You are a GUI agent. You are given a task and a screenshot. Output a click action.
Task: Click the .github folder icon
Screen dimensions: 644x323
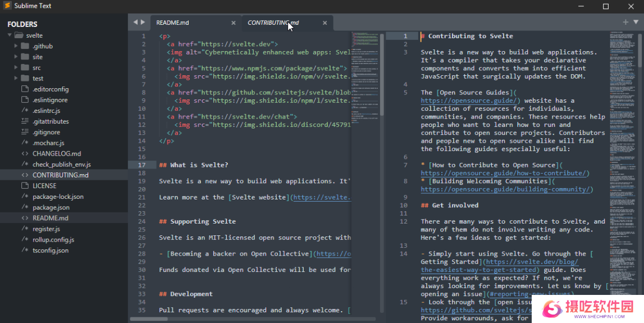(x=25, y=46)
